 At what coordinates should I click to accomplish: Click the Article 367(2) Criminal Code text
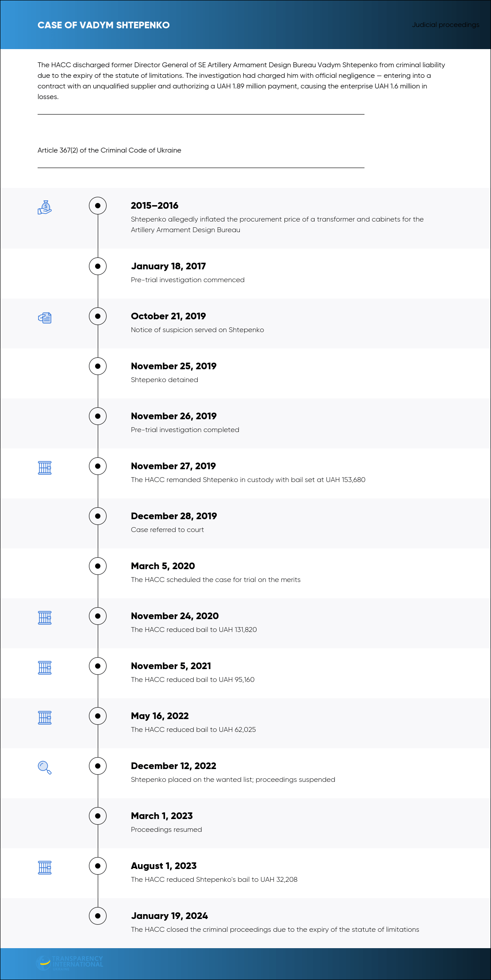pos(109,150)
